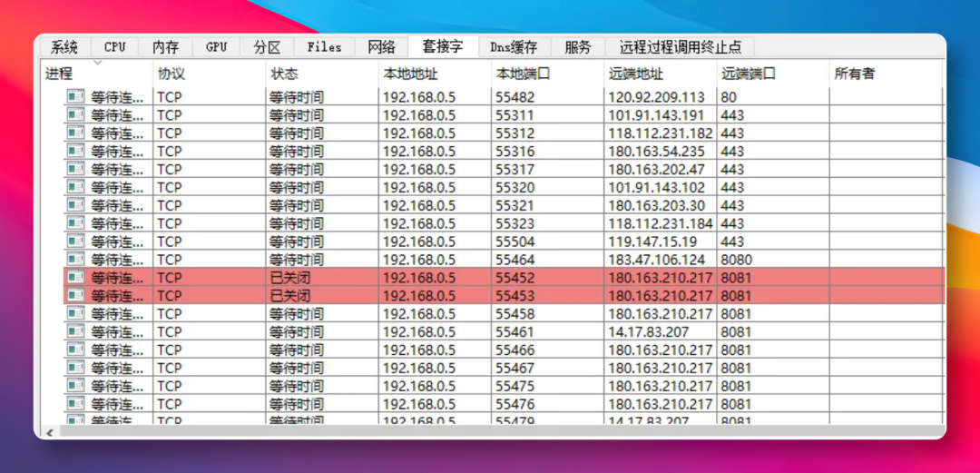Viewport: 980px width, 473px height.
Task: Select remote address 180.163.202.47
Action: click(x=656, y=169)
